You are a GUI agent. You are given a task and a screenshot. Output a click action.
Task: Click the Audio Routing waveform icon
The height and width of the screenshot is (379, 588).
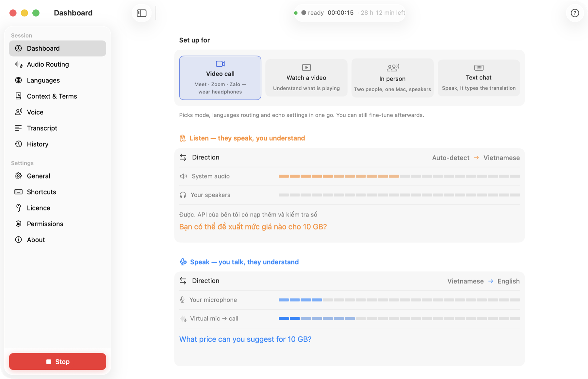tap(19, 64)
